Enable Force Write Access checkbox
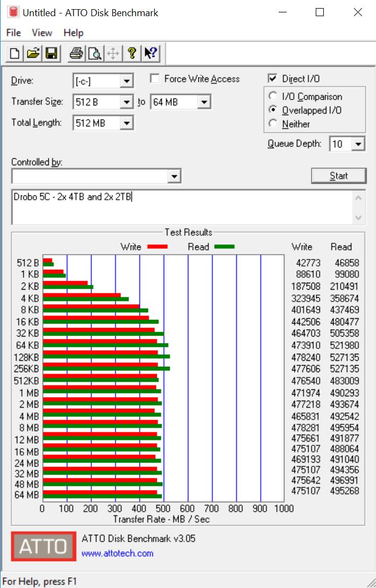 point(154,79)
